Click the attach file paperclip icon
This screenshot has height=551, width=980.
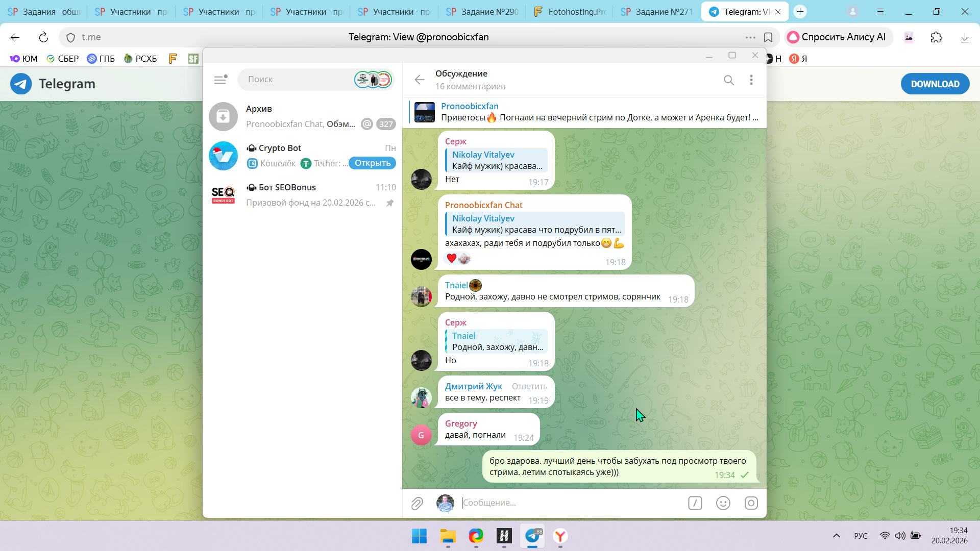(417, 504)
